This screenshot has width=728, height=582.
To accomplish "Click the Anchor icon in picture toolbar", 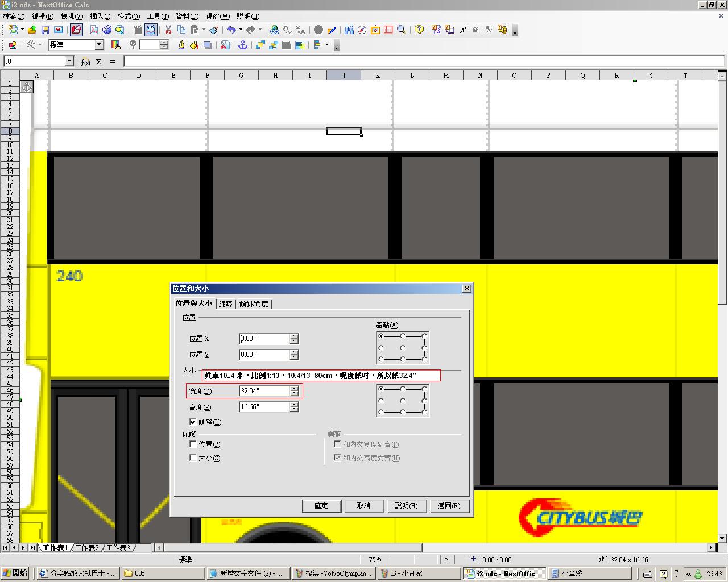I will coord(243,45).
